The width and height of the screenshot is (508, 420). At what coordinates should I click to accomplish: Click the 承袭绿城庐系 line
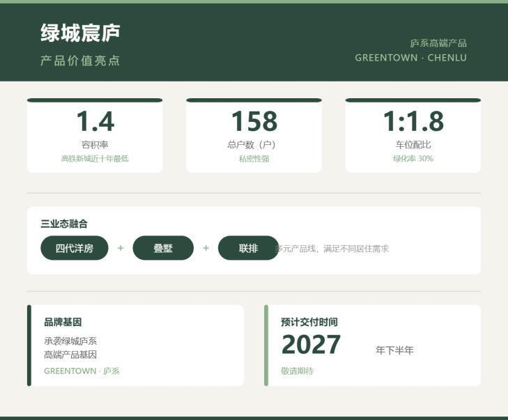(x=70, y=341)
